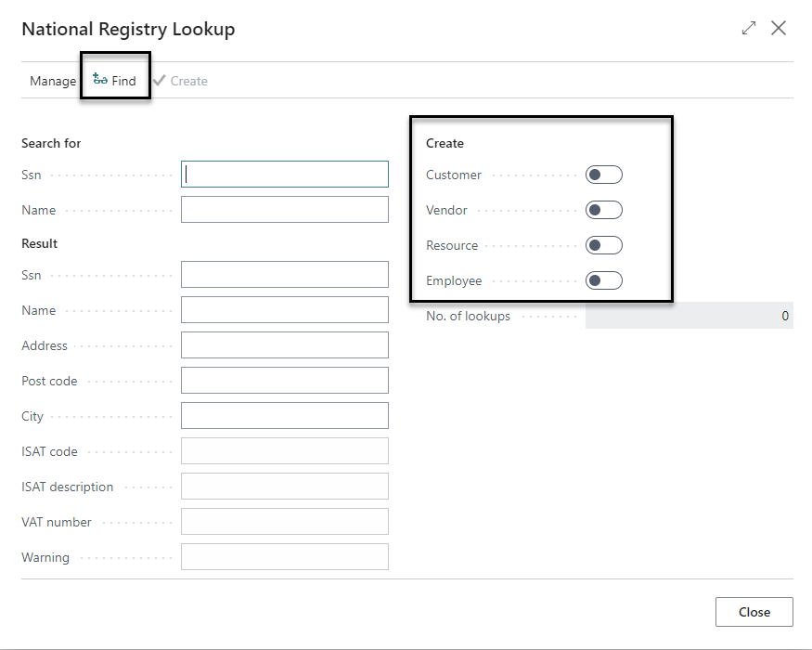Click the VAT number field
The height and width of the screenshot is (650, 812).
click(285, 521)
